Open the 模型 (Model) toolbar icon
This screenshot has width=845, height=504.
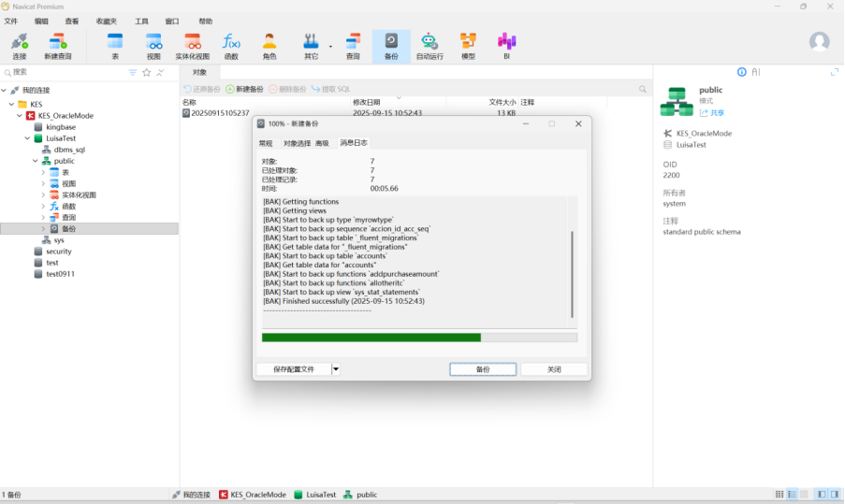[468, 45]
